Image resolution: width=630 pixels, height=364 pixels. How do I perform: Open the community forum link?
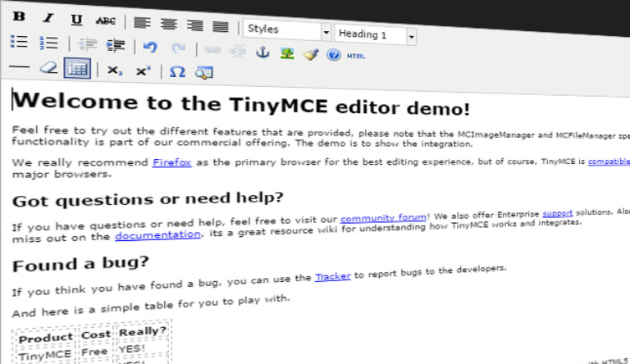point(383,218)
